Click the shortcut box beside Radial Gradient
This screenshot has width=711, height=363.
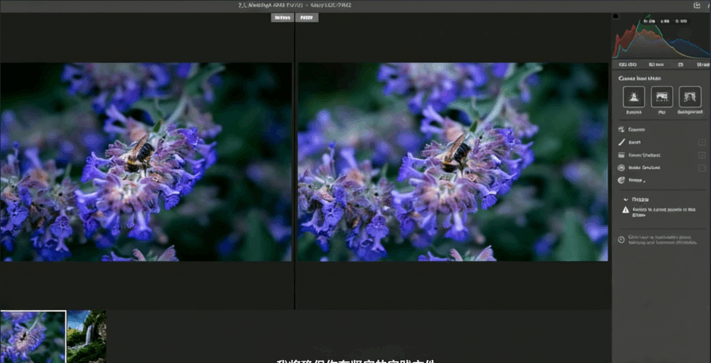702,168
